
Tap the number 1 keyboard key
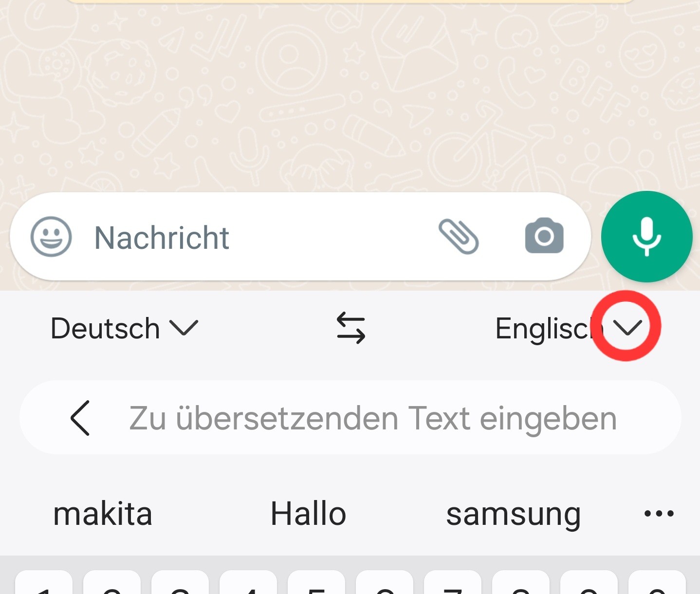pos(44,582)
